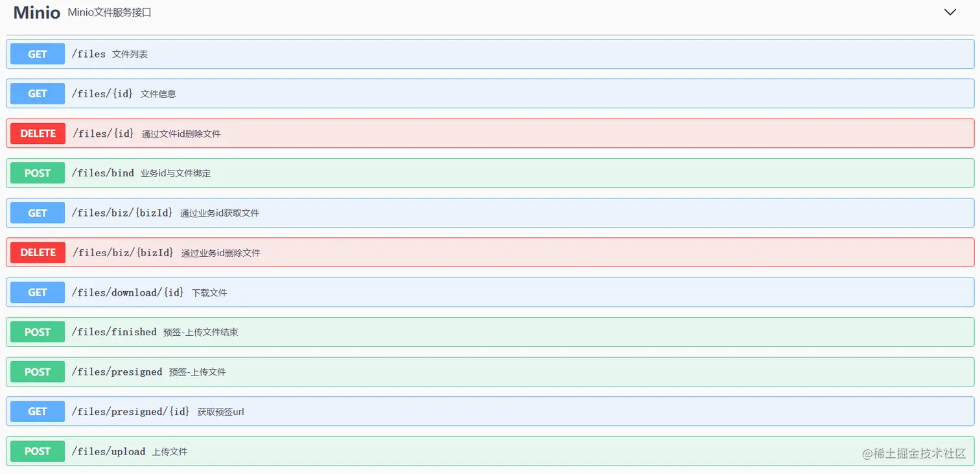Click GET badge for 获取预签url

[38, 411]
